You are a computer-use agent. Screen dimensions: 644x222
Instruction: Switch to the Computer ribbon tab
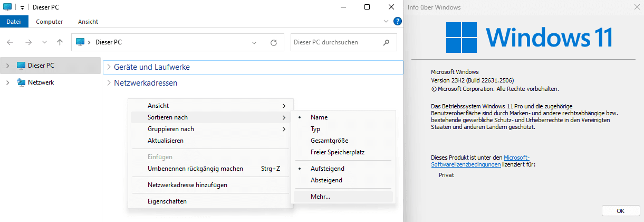tap(50, 22)
